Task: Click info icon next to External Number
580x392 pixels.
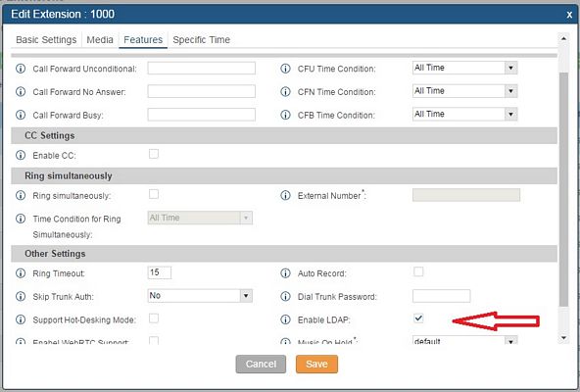Action: (x=285, y=195)
